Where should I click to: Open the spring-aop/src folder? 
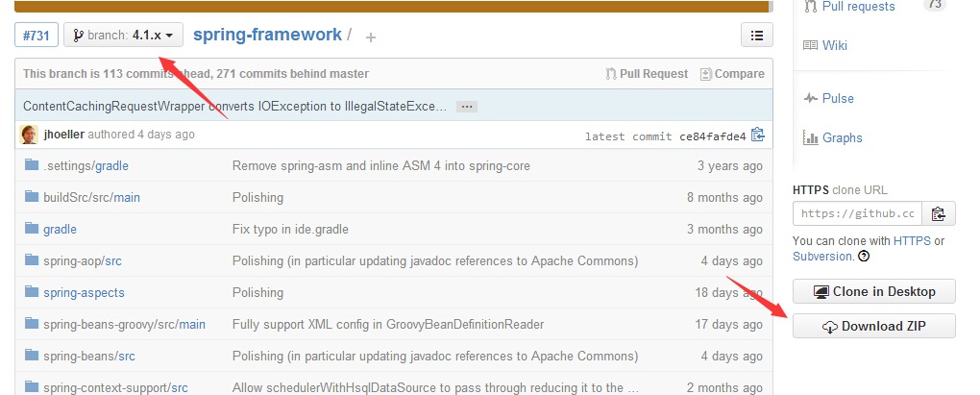coord(83,261)
